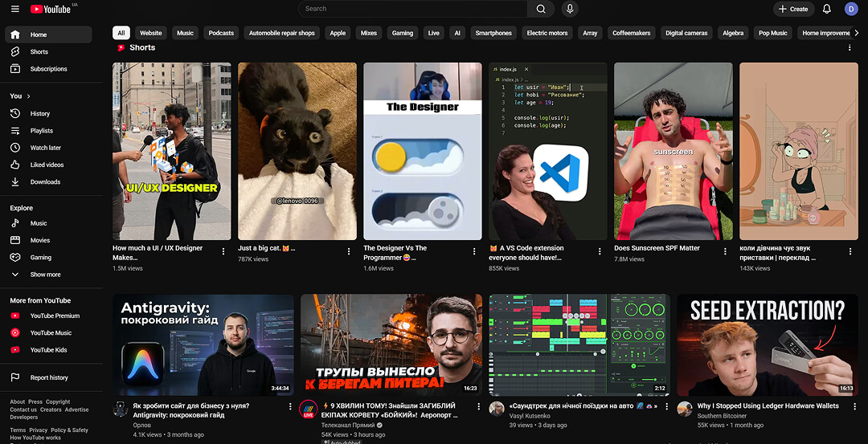Open 'Why I Stopped Using Ledger' title
The image size is (868, 444).
pos(768,405)
